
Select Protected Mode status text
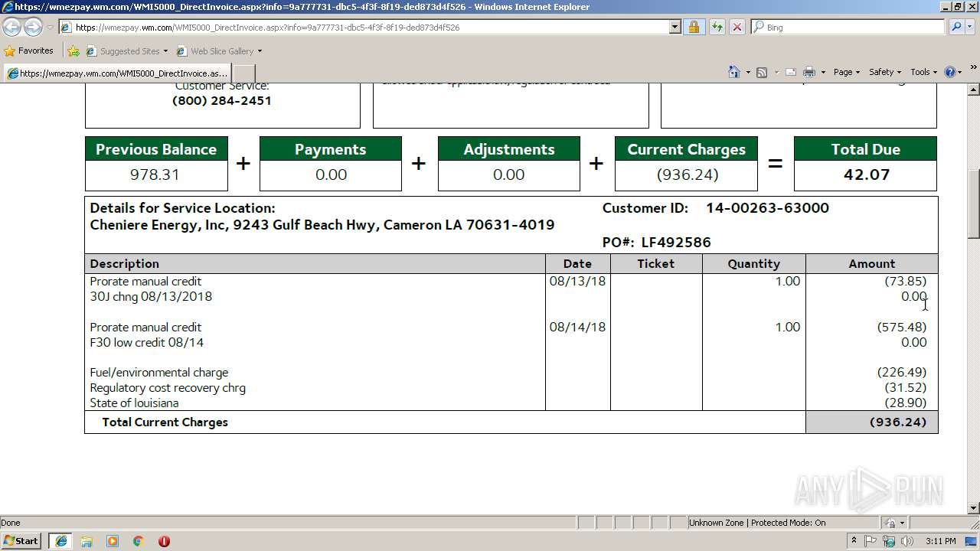point(789,523)
